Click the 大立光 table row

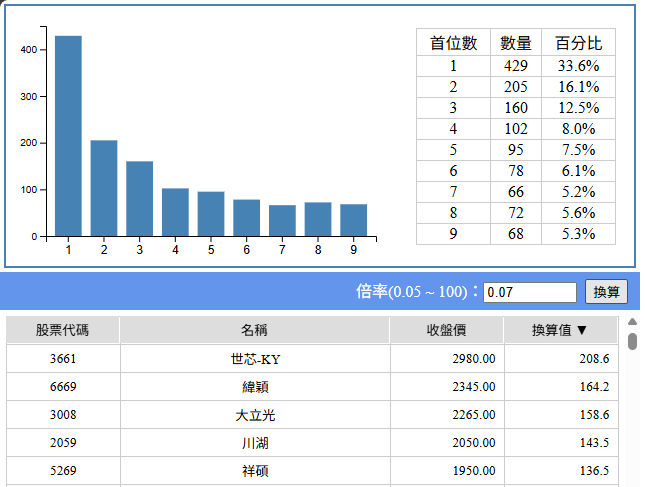(x=254, y=415)
